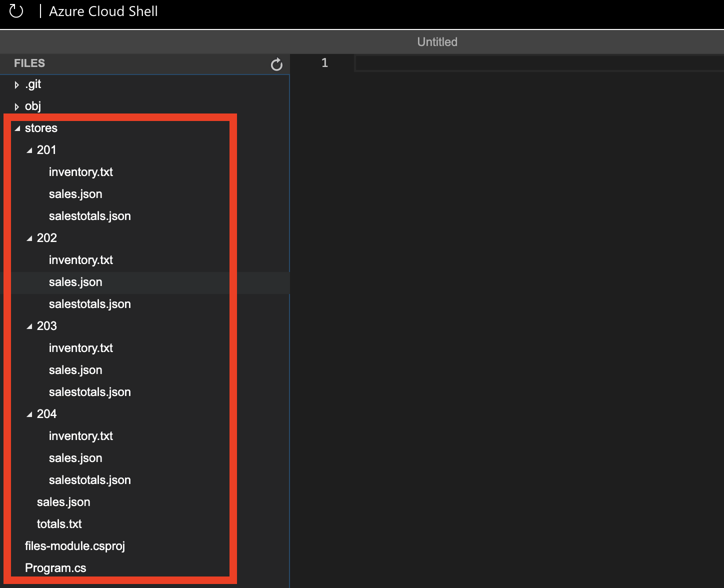Select the obj folder name
The width and height of the screenshot is (724, 588).
[33, 106]
